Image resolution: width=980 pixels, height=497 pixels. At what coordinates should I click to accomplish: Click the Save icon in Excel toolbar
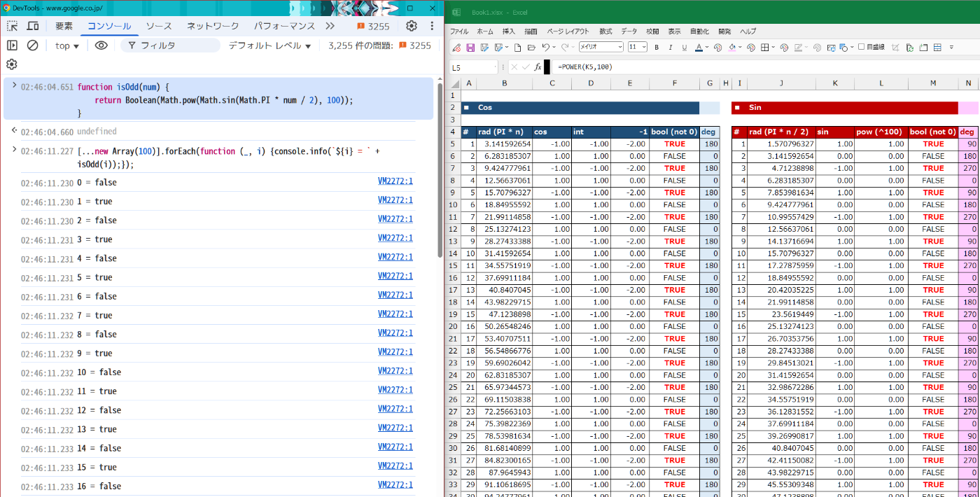470,48
